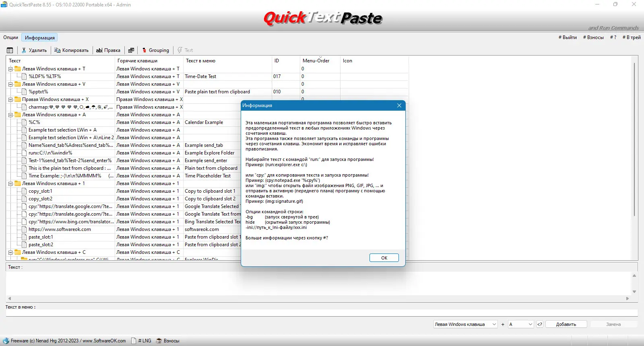The image size is (644, 346).
Task: Select the Test-1%send_tab%Test-2%send_enter% entry
Action: 70,161
